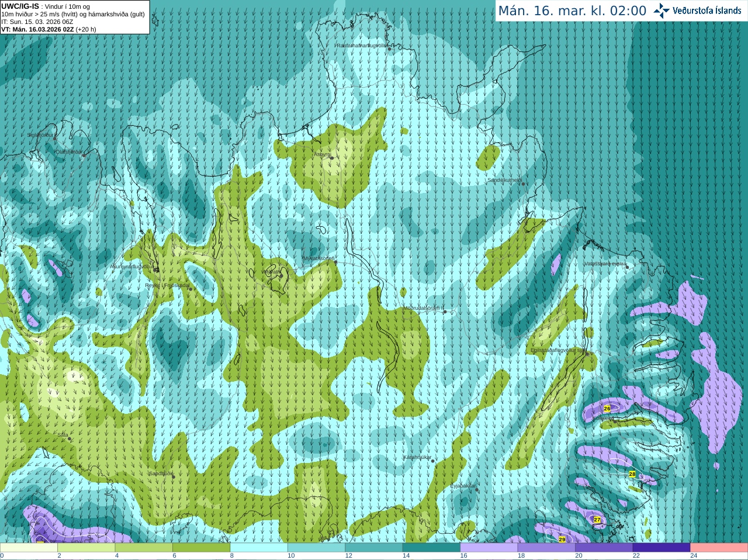Select the Mývatnsöræfi station dot
Viewport: 748px width, 560px height.
click(335, 262)
